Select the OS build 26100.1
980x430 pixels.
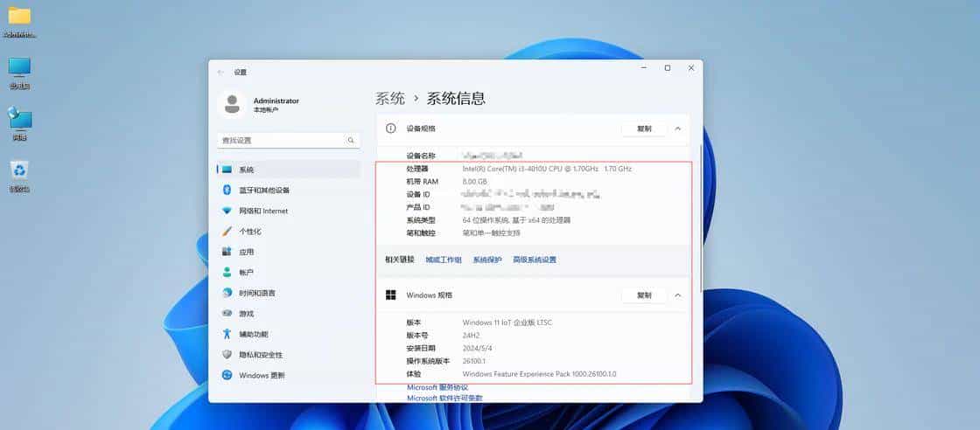point(473,361)
